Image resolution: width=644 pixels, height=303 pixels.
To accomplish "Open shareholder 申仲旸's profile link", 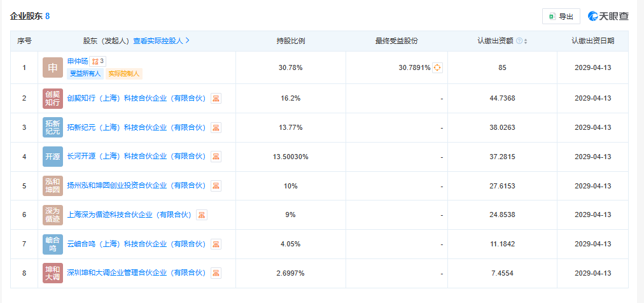I will [78, 61].
